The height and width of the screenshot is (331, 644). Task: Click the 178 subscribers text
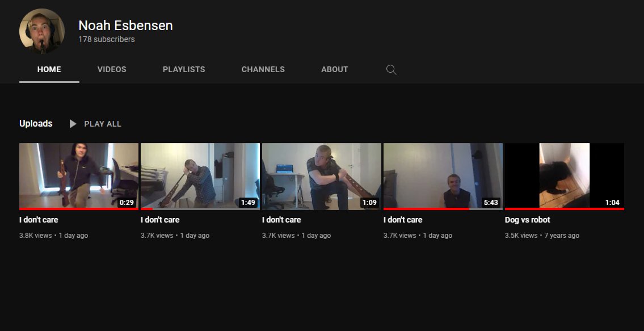(106, 40)
